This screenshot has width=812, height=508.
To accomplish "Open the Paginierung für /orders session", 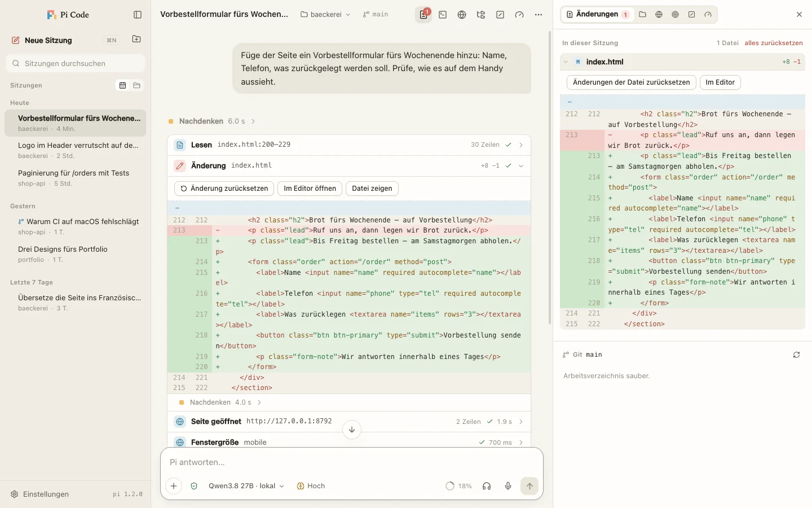I will (x=75, y=178).
